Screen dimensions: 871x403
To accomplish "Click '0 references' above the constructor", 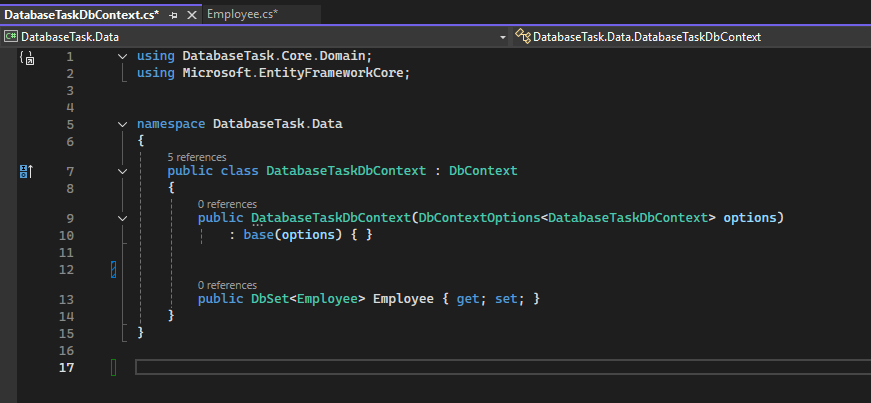I will [227, 204].
